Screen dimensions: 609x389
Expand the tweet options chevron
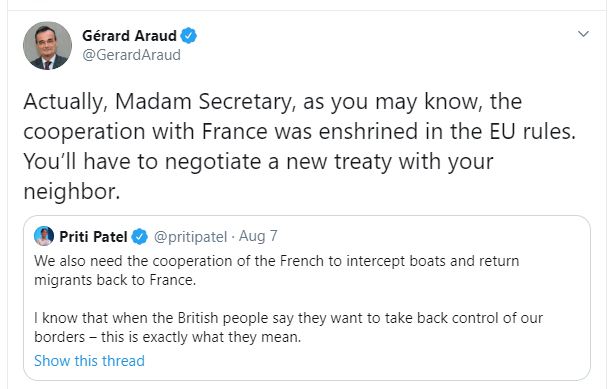pyautogui.click(x=583, y=34)
